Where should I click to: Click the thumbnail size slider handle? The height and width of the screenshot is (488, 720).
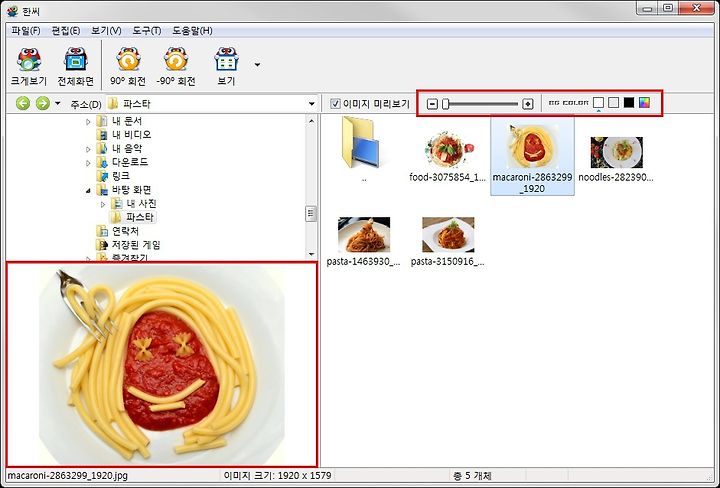[445, 104]
